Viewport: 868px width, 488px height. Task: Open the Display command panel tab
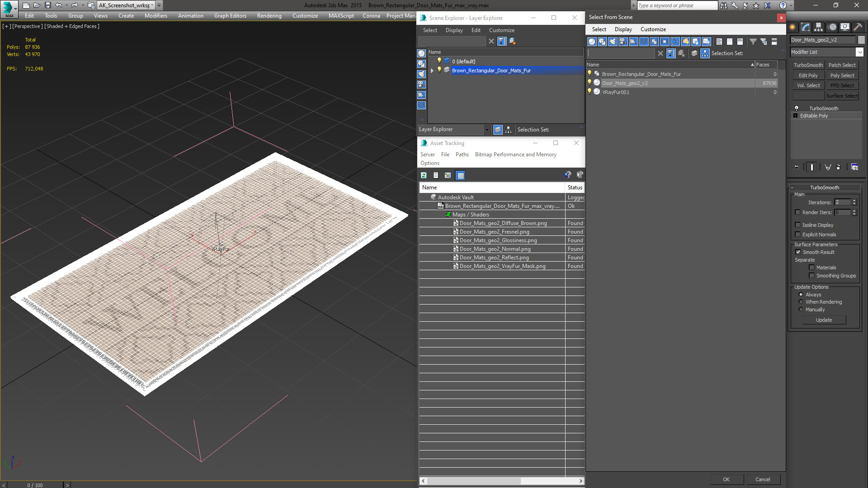click(x=845, y=27)
